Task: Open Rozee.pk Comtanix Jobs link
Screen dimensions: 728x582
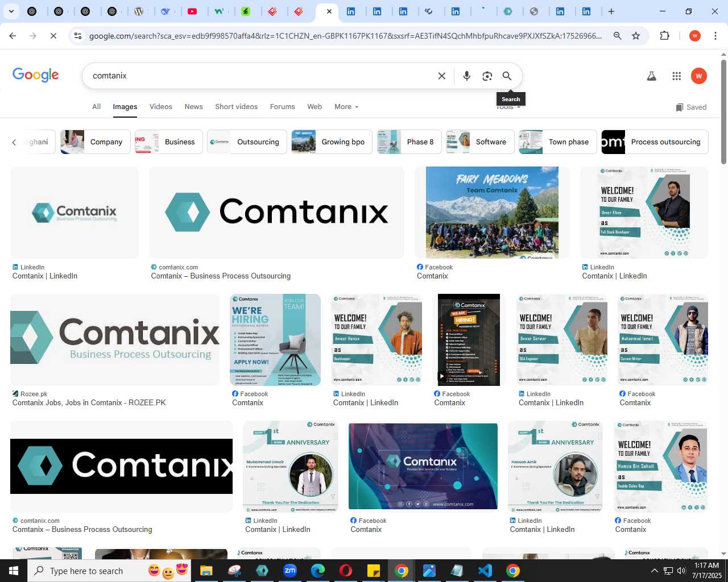Action: 89,403
